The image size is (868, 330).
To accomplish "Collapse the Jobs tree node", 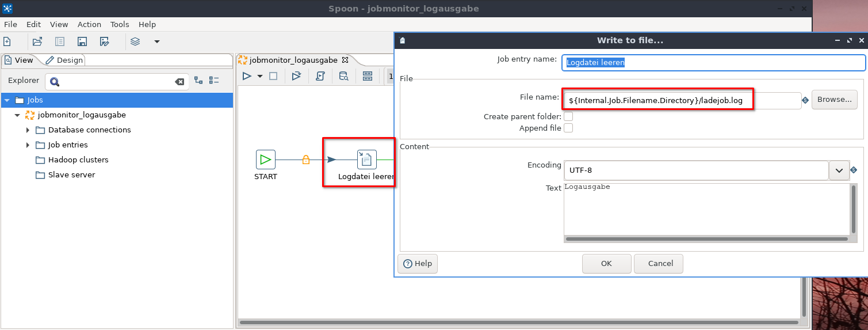I will click(x=7, y=100).
